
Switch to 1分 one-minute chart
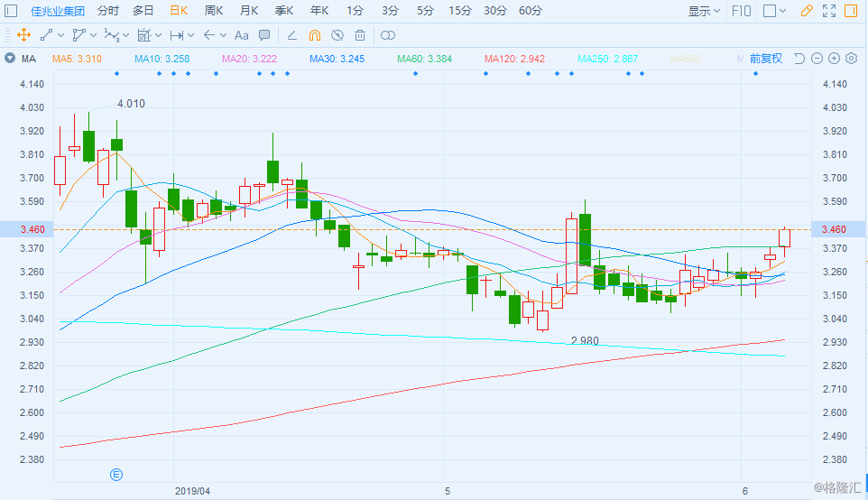355,11
